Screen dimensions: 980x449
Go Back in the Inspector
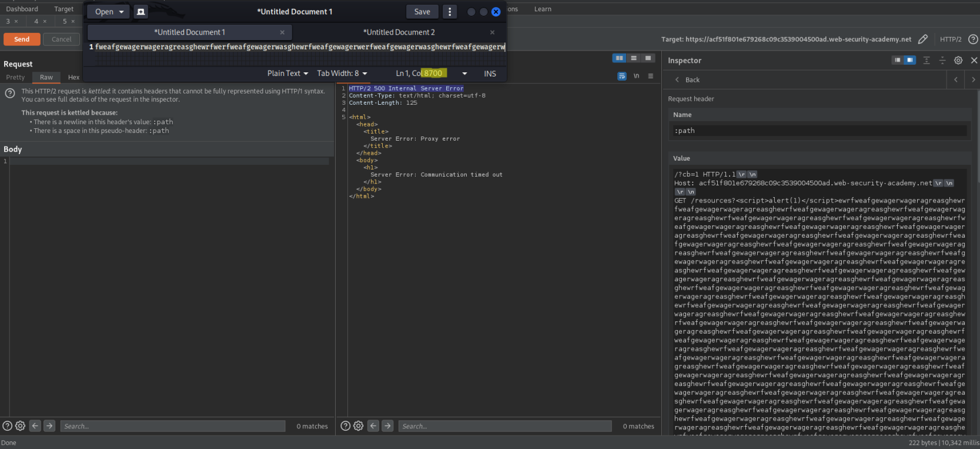point(687,79)
